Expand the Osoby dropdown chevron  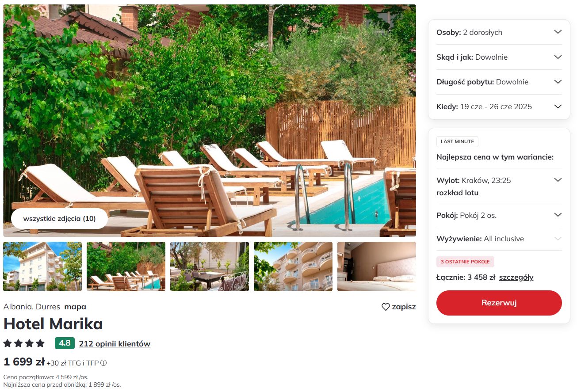558,32
